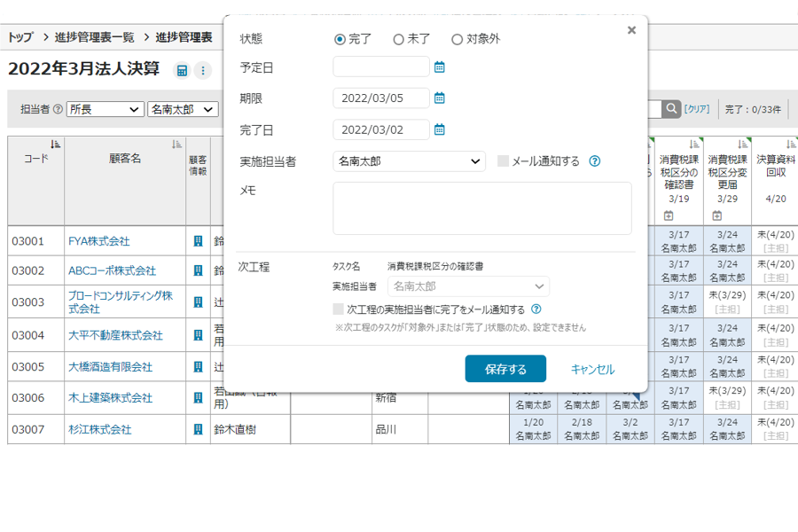Select the 未了 status radio button
The image size is (798, 532).
tap(399, 39)
